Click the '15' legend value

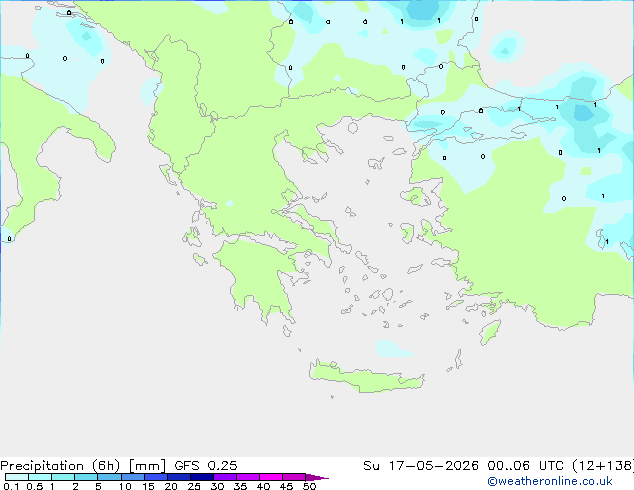[148, 486]
